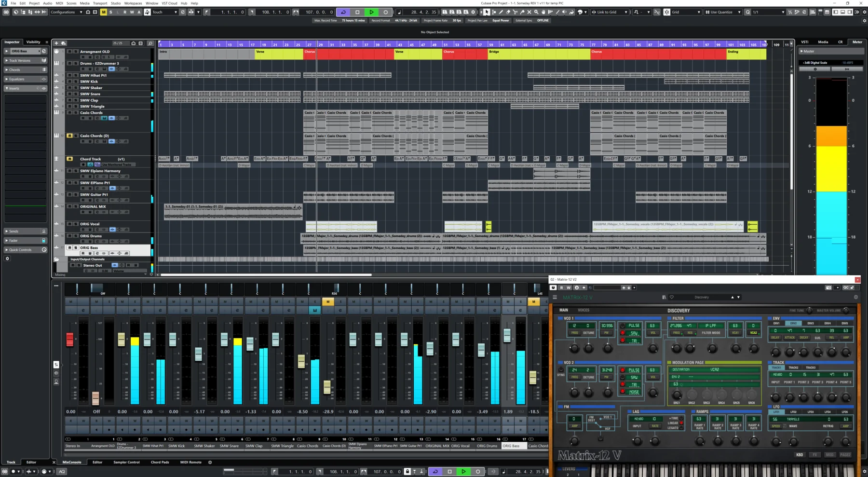Select the Object Selection arrow tool
Image resolution: width=868 pixels, height=477 pixels.
pos(487,12)
